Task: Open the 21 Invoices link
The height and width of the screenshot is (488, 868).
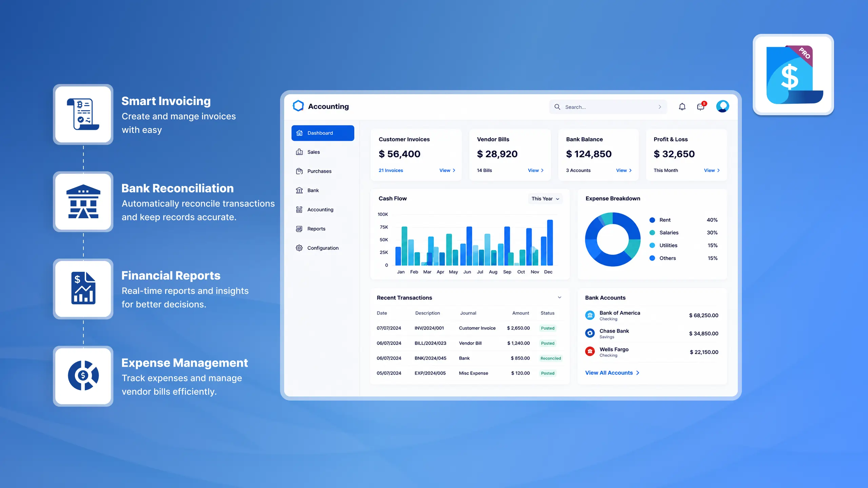Action: click(391, 170)
